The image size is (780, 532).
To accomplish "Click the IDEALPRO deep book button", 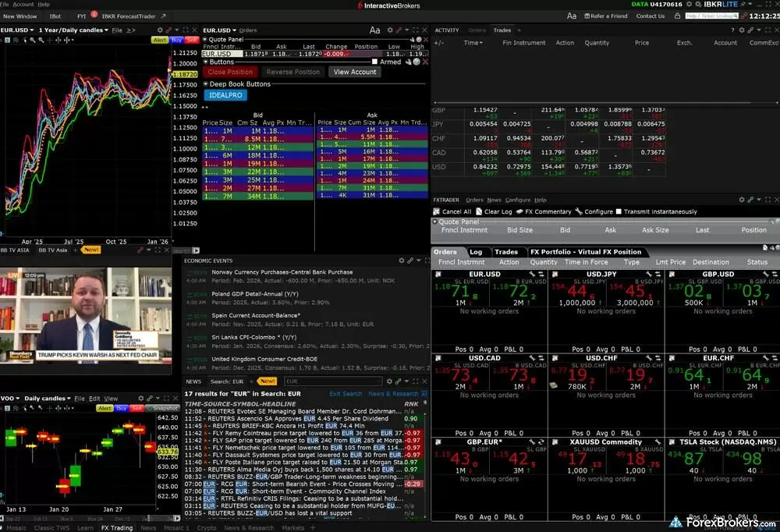I will 225,95.
